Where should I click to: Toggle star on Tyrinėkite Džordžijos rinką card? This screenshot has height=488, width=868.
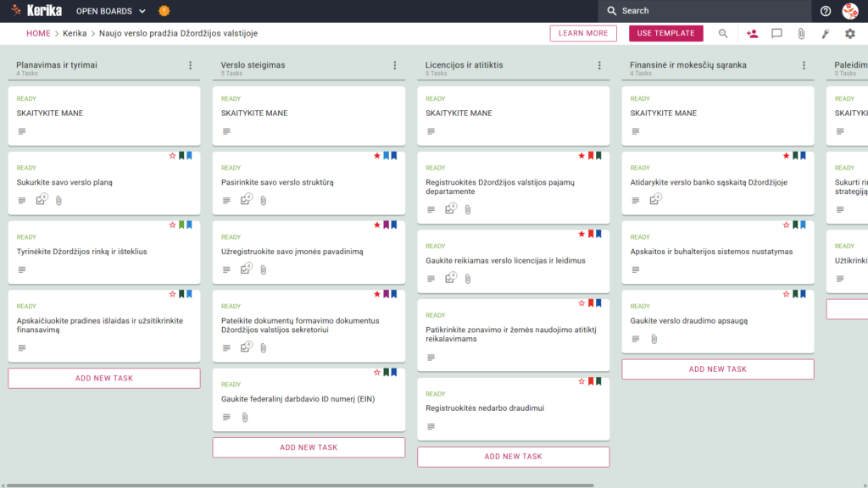point(172,225)
